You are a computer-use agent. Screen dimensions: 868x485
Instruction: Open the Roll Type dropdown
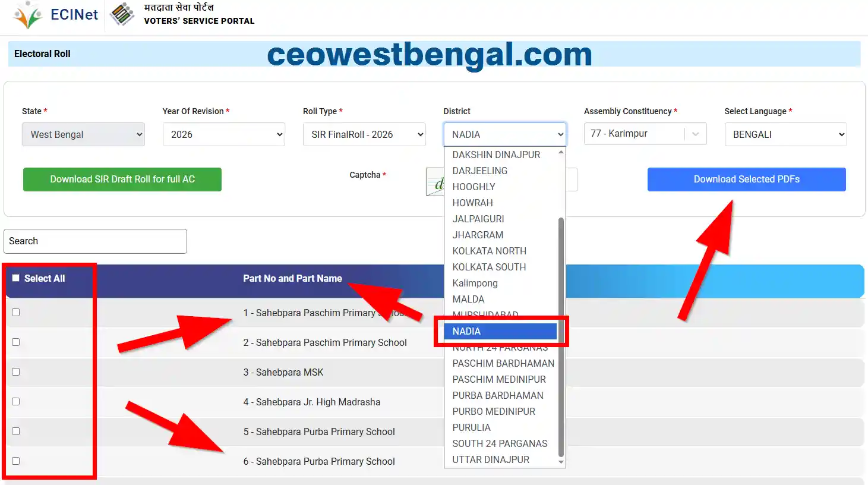point(364,134)
